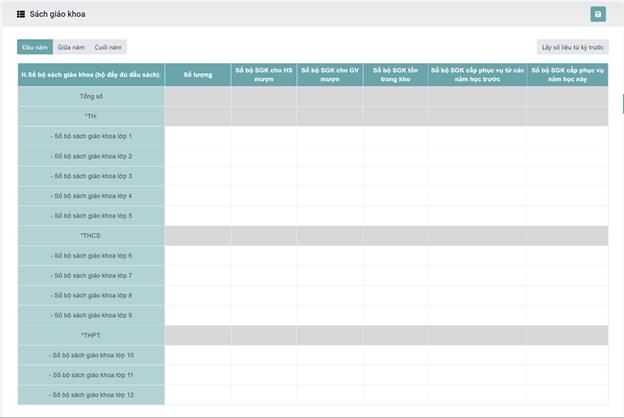Select GV mượn cell for lớp 9

329,316
